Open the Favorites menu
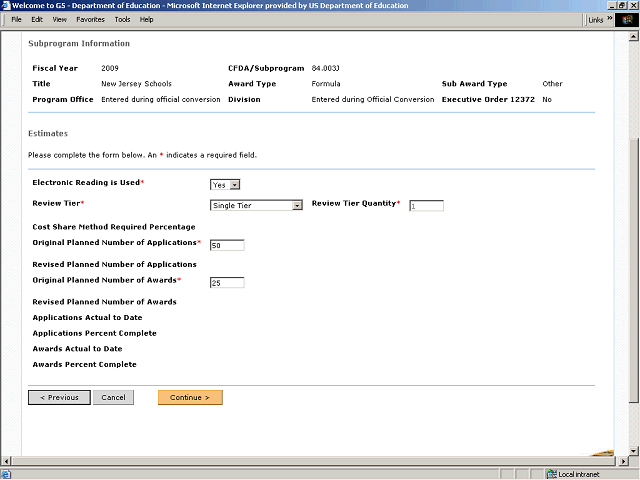 coord(91,20)
